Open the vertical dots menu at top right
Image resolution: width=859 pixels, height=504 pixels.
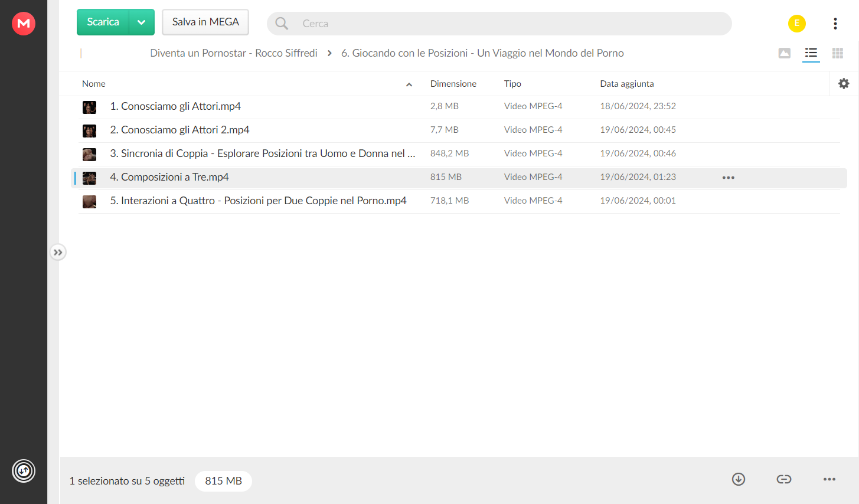coord(835,23)
